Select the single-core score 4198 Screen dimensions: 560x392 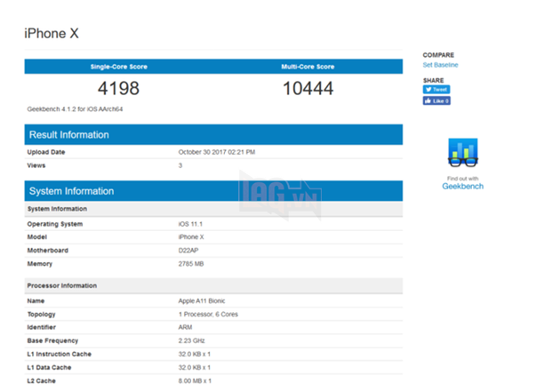(118, 88)
